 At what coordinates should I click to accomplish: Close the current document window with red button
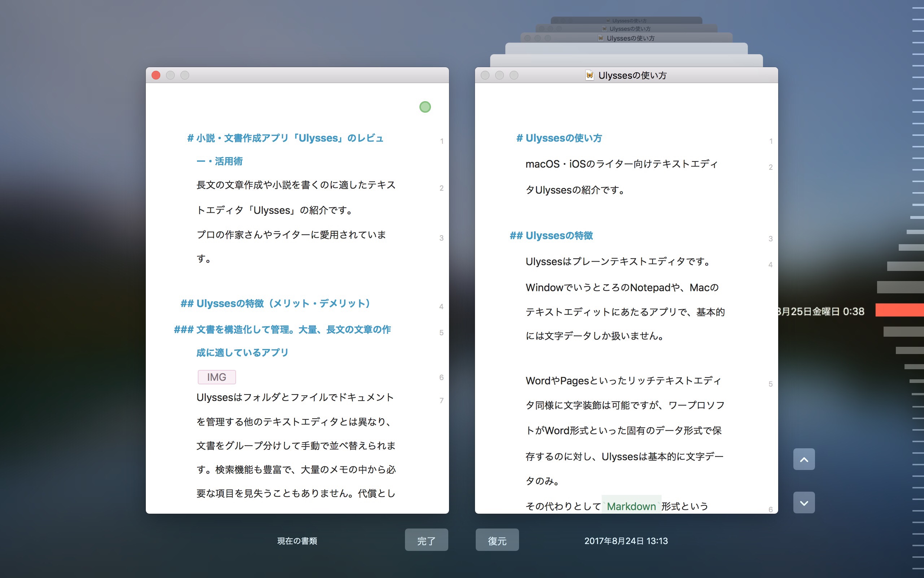156,75
